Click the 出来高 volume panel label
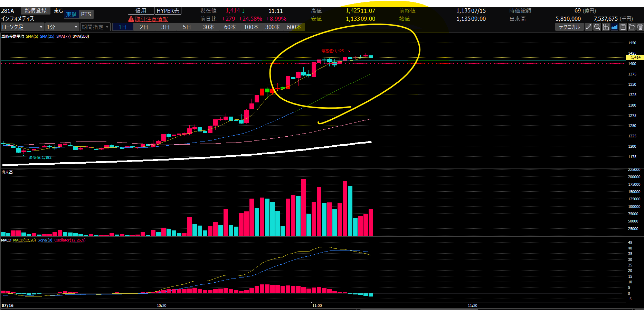 point(7,172)
